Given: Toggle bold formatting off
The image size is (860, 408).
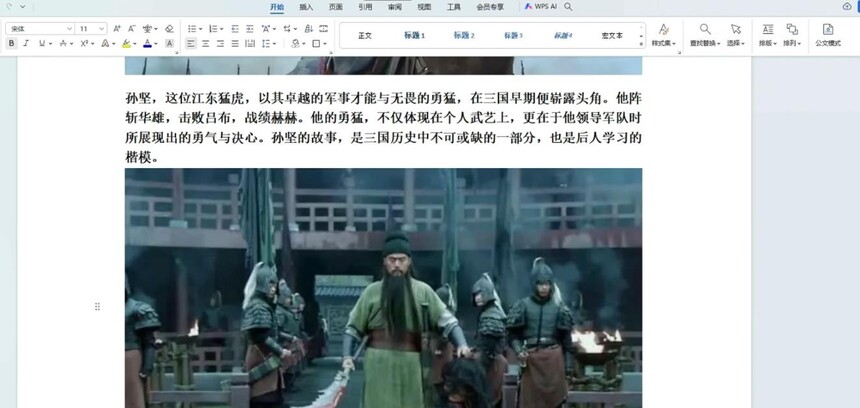Looking at the screenshot, I should point(12,43).
